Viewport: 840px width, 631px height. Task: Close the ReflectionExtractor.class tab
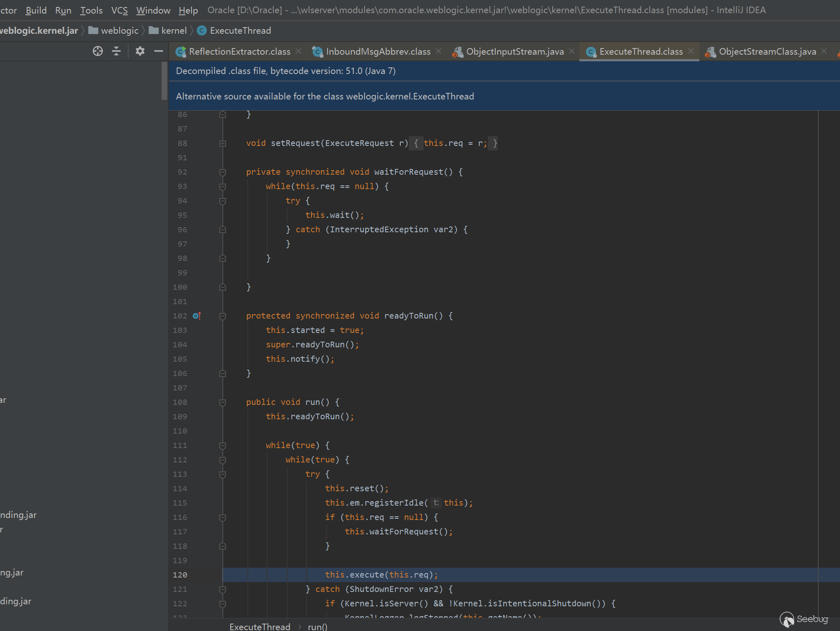(299, 51)
